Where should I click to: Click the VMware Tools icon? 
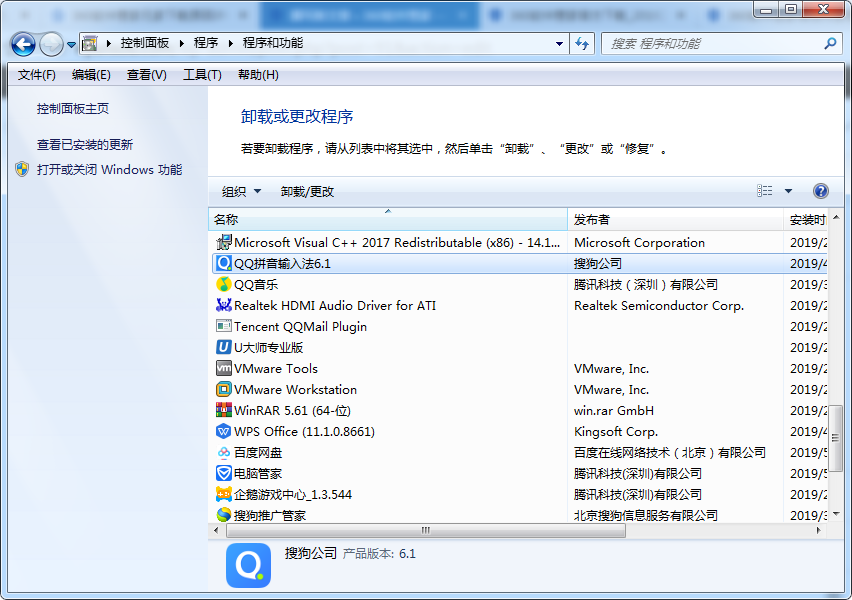(223, 368)
